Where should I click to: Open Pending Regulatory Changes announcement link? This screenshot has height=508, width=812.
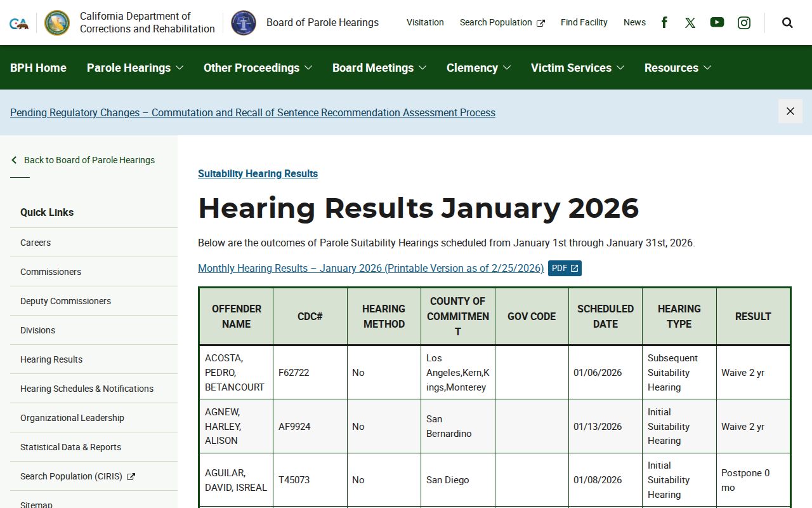[x=252, y=112]
